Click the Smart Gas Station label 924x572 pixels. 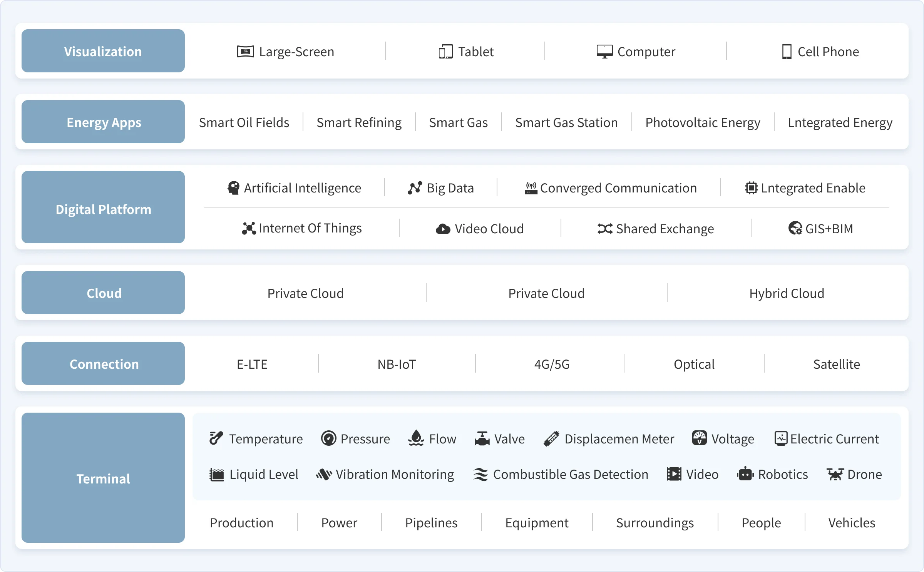click(x=567, y=122)
